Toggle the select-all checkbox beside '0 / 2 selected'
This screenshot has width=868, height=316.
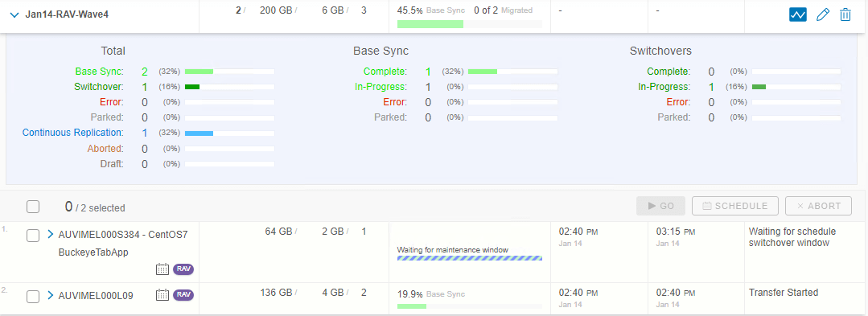[33, 207]
